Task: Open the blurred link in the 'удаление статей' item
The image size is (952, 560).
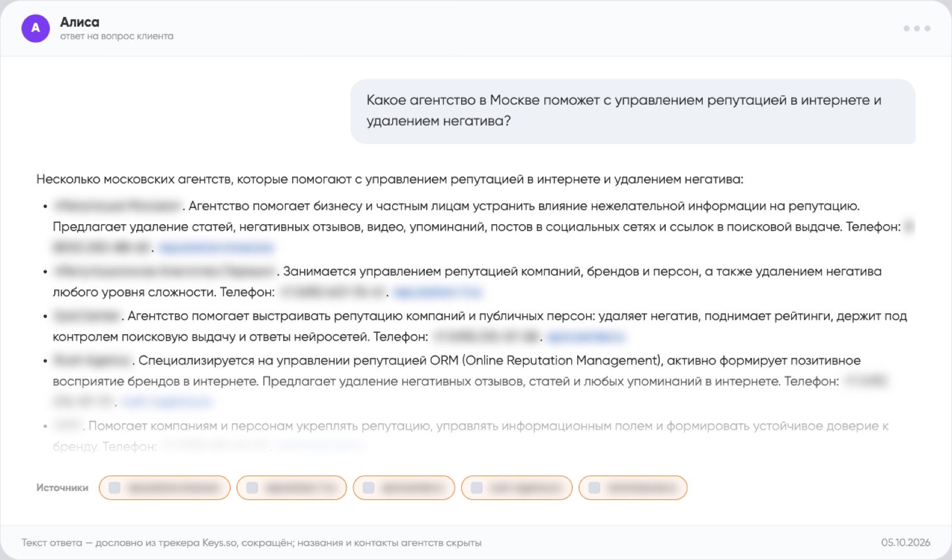Action: (x=217, y=247)
